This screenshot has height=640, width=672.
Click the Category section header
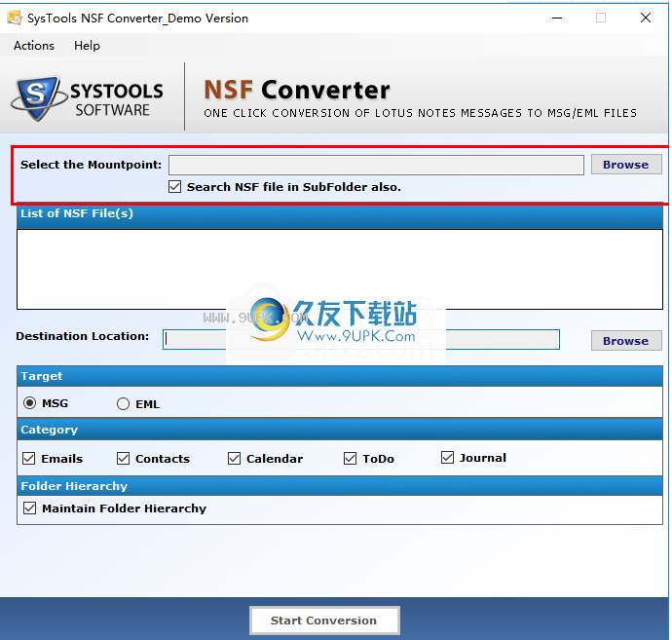point(340,430)
